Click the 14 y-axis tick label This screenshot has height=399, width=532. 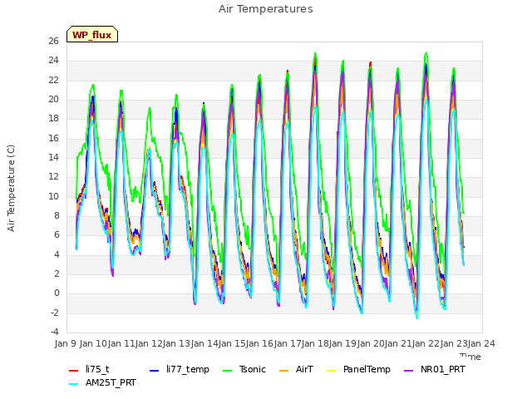click(x=53, y=157)
